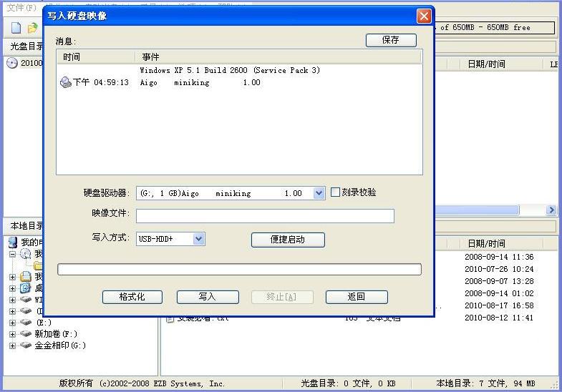Expand the 新加卷 (F:) tree node

(x=12, y=334)
